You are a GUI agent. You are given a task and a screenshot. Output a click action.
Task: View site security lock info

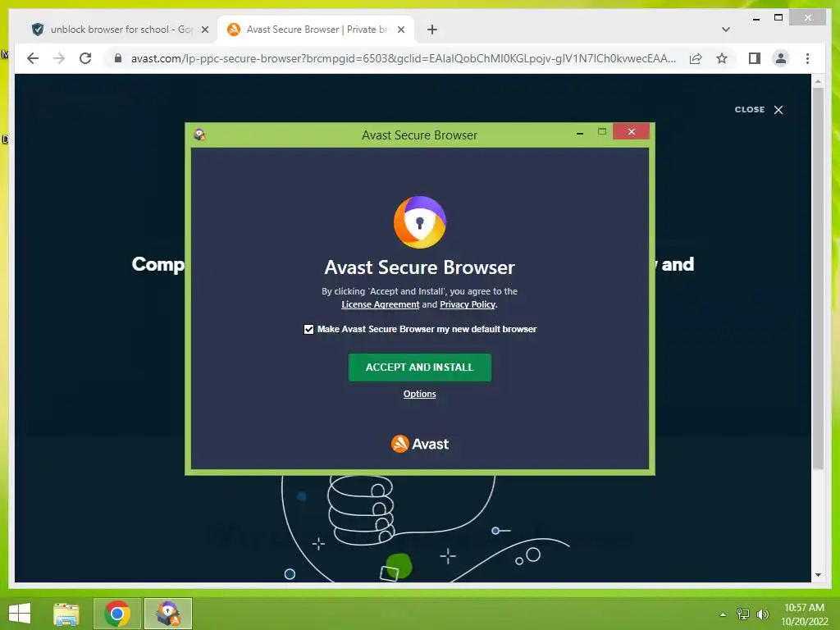coord(118,58)
